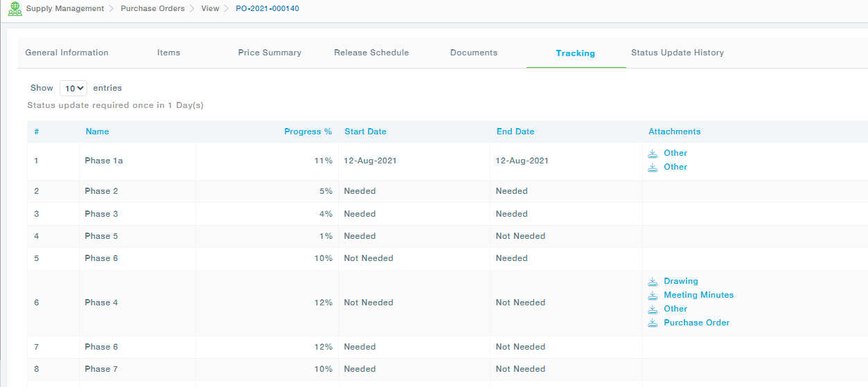Sort table by Progress % column header
The width and height of the screenshot is (868, 387).
tap(308, 132)
